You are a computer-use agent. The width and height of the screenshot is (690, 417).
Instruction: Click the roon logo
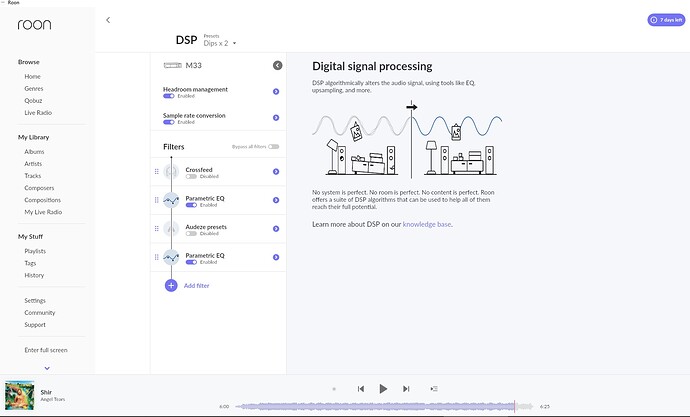(34, 25)
